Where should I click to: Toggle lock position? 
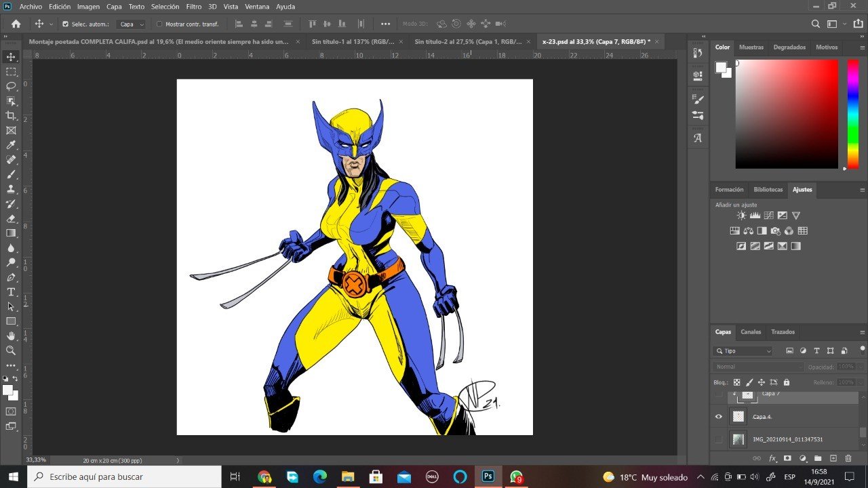tap(762, 382)
